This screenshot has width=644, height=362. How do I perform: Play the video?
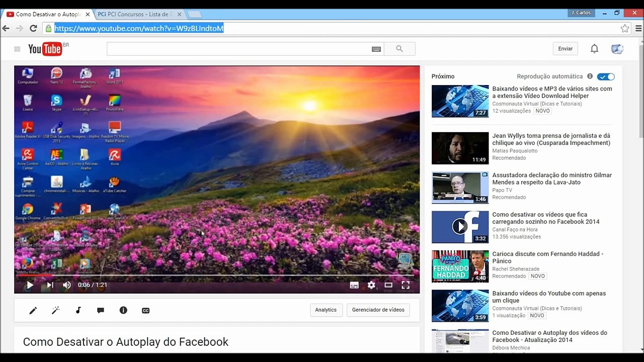(x=30, y=285)
